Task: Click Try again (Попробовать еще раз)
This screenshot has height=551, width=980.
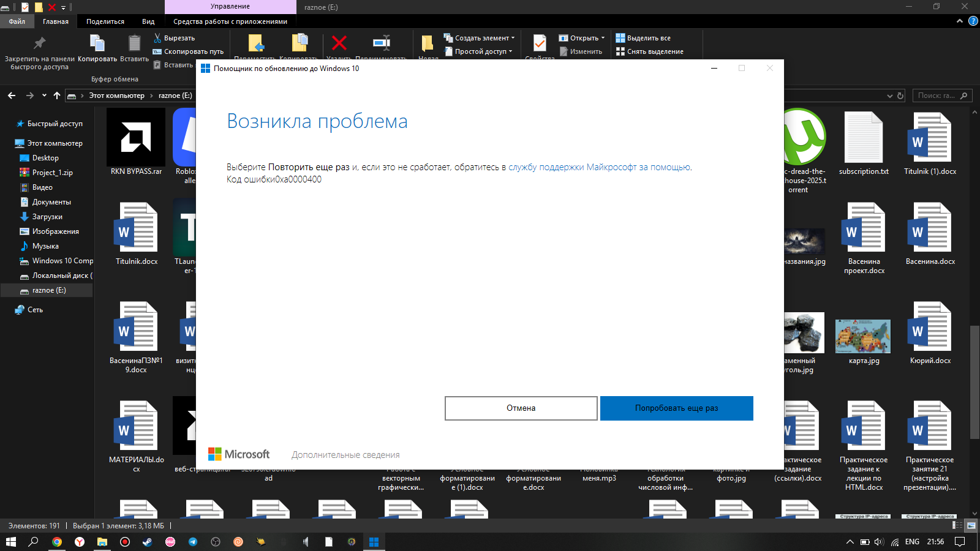Action: coord(677,408)
